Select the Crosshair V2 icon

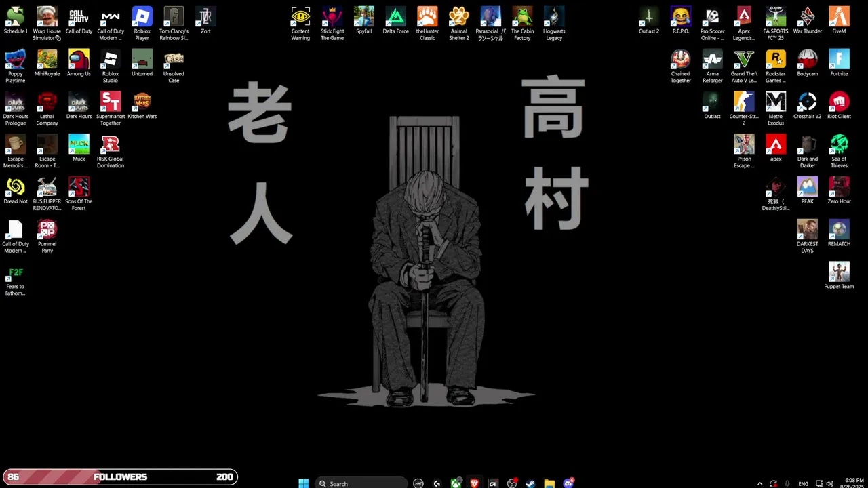tap(808, 106)
